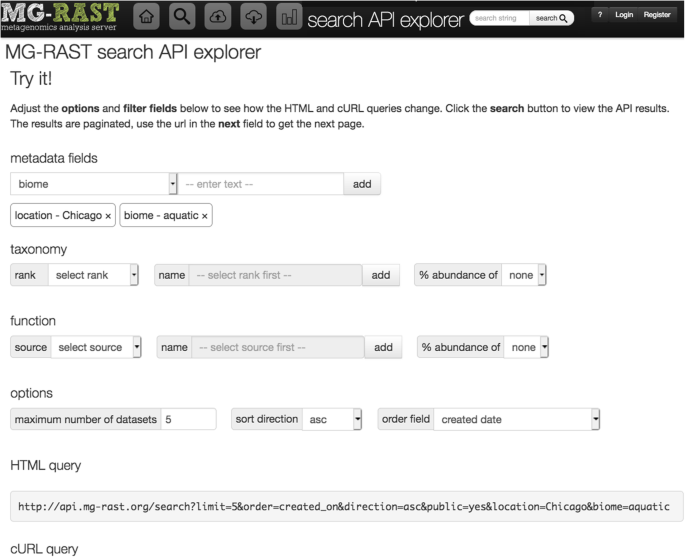The image size is (685, 560).
Task: Click the 'function' section label
Action: (x=33, y=321)
